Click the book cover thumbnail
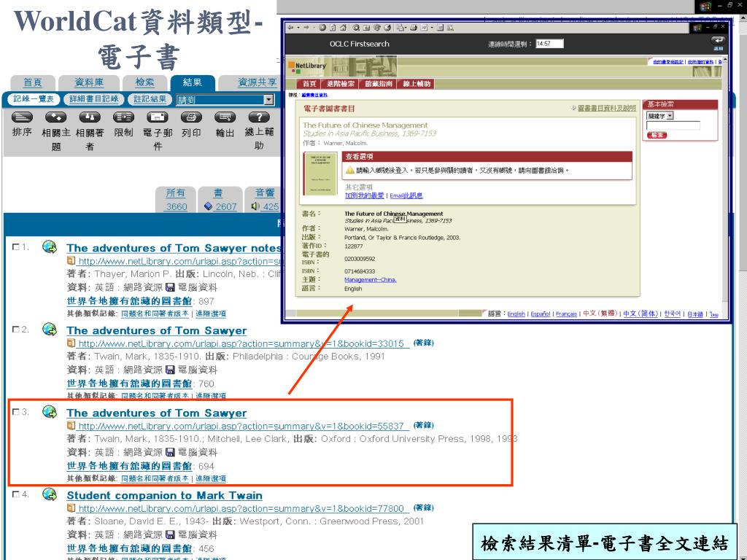The image size is (747, 560). click(320, 174)
